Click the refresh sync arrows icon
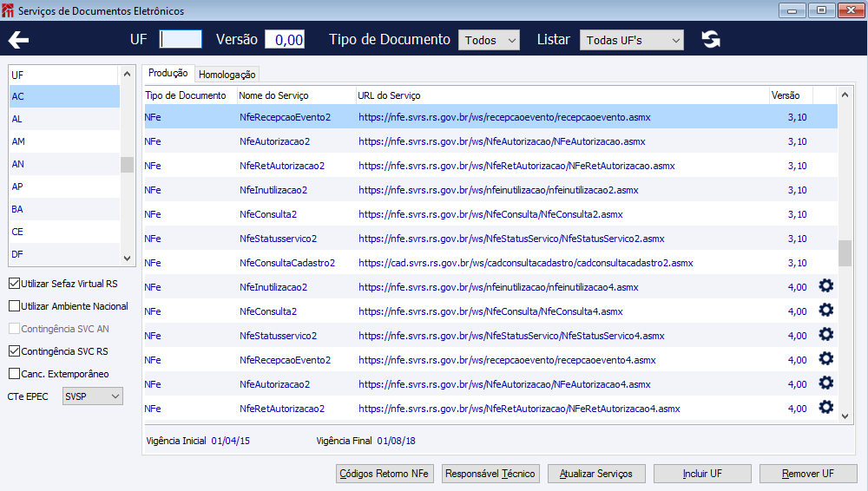The width and height of the screenshot is (868, 491). [x=711, y=39]
